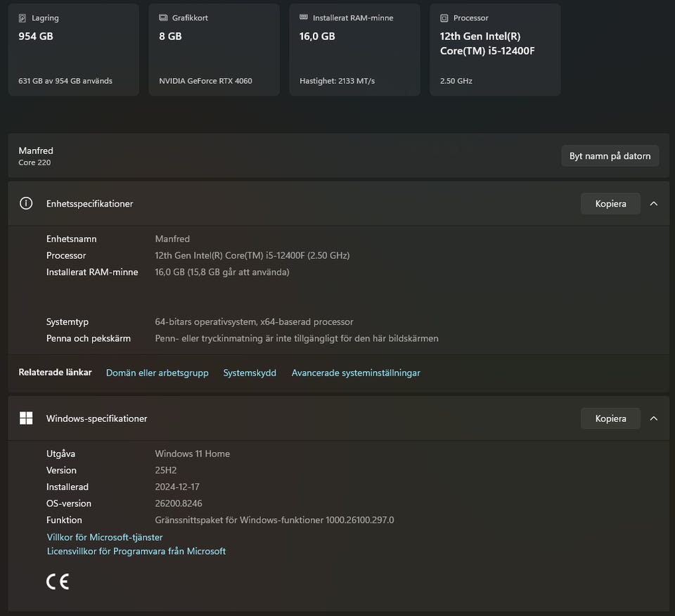
Task: Click the CE certification mark
Action: click(58, 582)
